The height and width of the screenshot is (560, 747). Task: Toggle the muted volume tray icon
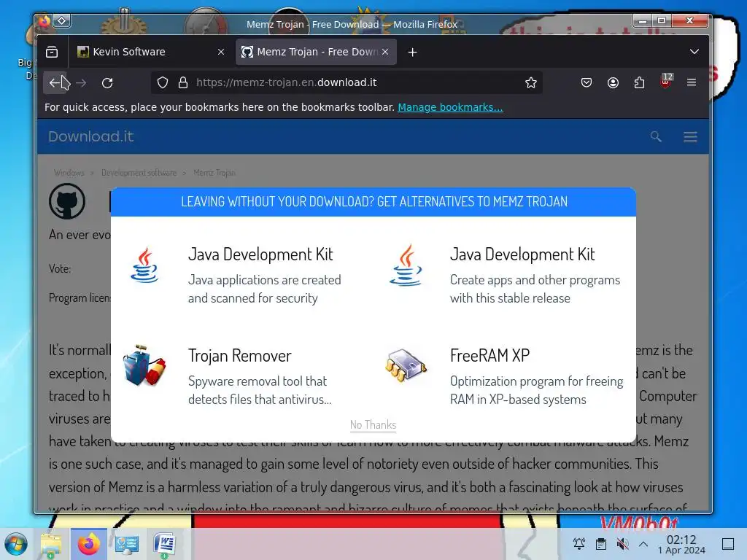(622, 544)
